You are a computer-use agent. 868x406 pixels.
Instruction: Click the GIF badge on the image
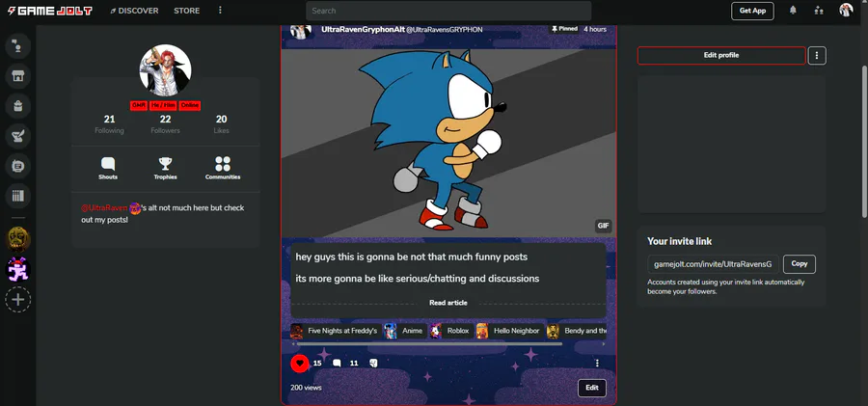(x=604, y=226)
